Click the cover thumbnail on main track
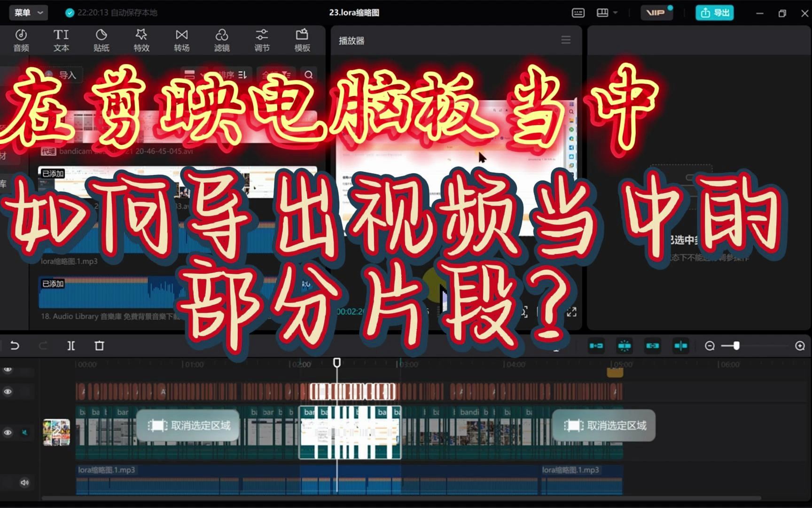This screenshot has width=812, height=508. pyautogui.click(x=56, y=432)
